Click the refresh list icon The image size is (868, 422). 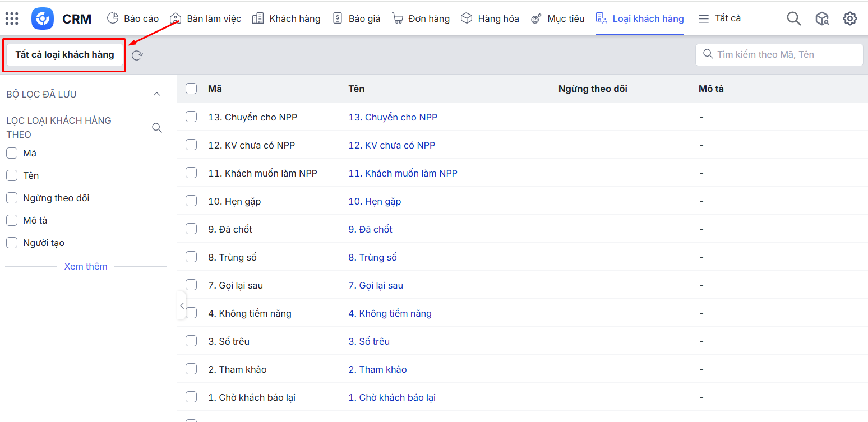[x=137, y=55]
